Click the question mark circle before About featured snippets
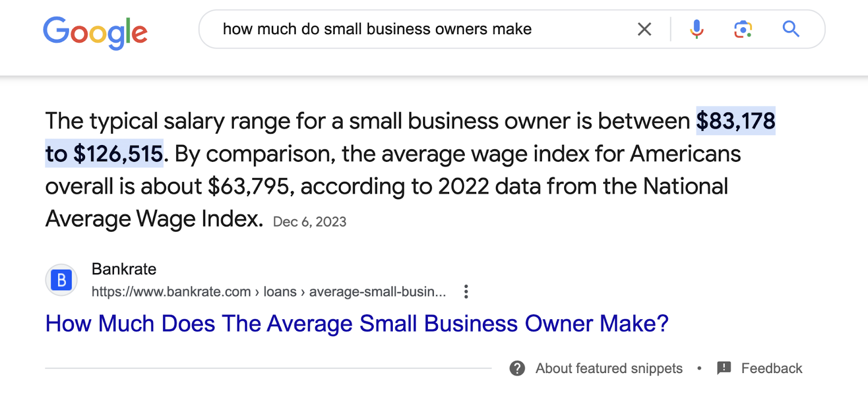868x410 pixels. click(516, 368)
